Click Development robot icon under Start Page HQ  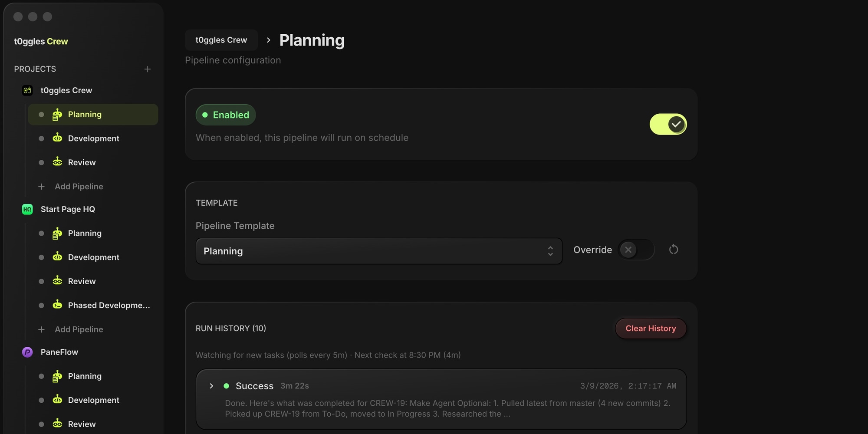point(57,257)
